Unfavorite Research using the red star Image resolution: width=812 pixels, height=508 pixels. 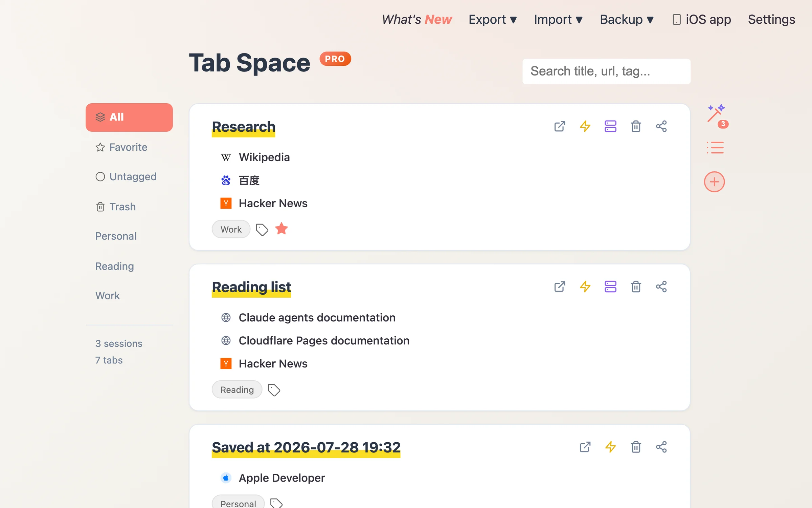pyautogui.click(x=281, y=229)
